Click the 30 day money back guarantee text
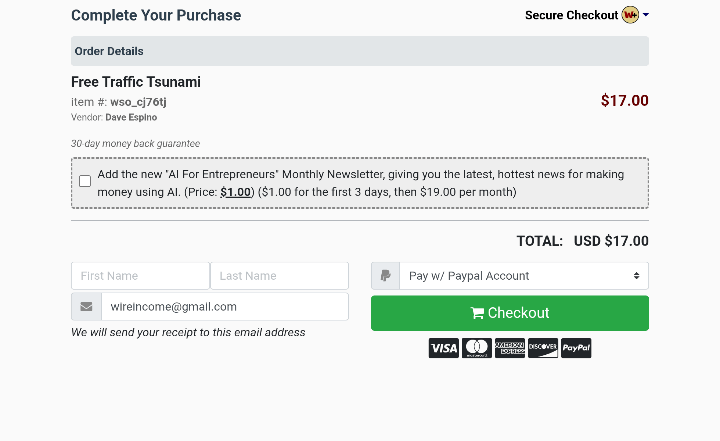Screen dimensions: 720x441 point(135,143)
